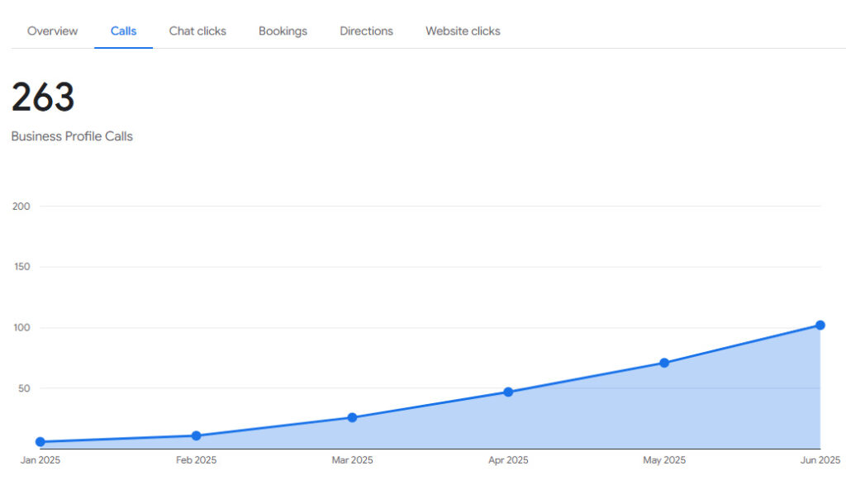Select the Feb 2025 data point
846x504 pixels.
tap(196, 435)
